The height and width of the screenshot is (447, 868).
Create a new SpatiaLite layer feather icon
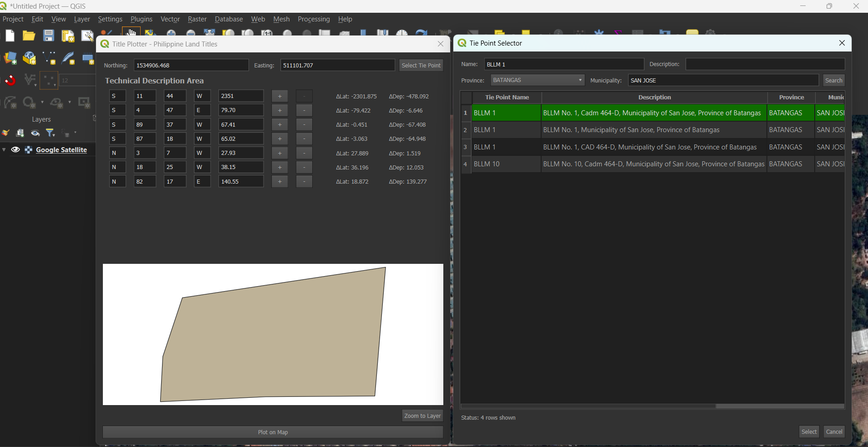point(68,58)
